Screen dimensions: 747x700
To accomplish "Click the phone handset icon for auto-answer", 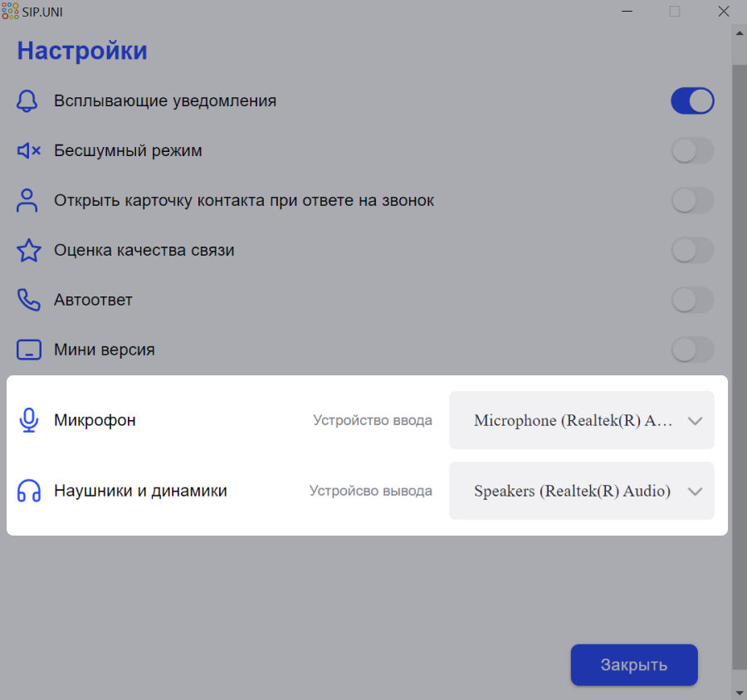I will [29, 300].
